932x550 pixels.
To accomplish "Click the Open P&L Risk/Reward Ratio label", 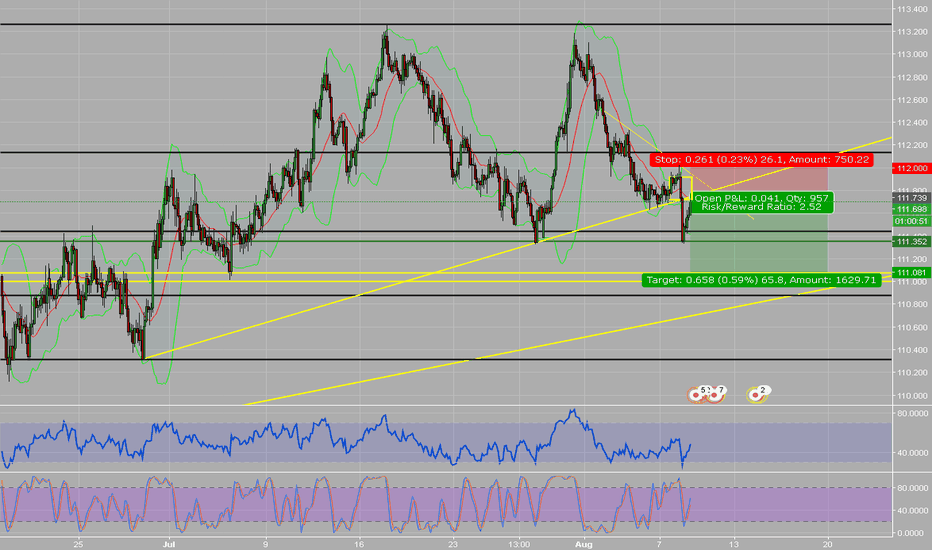I will [761, 203].
